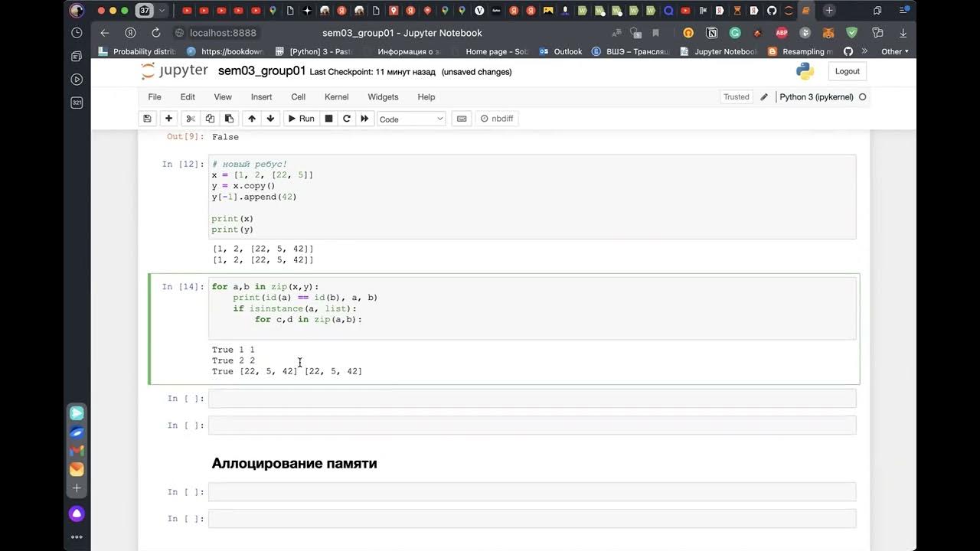Click the Notion extension icon
This screenshot has height=551, width=980.
(712, 33)
